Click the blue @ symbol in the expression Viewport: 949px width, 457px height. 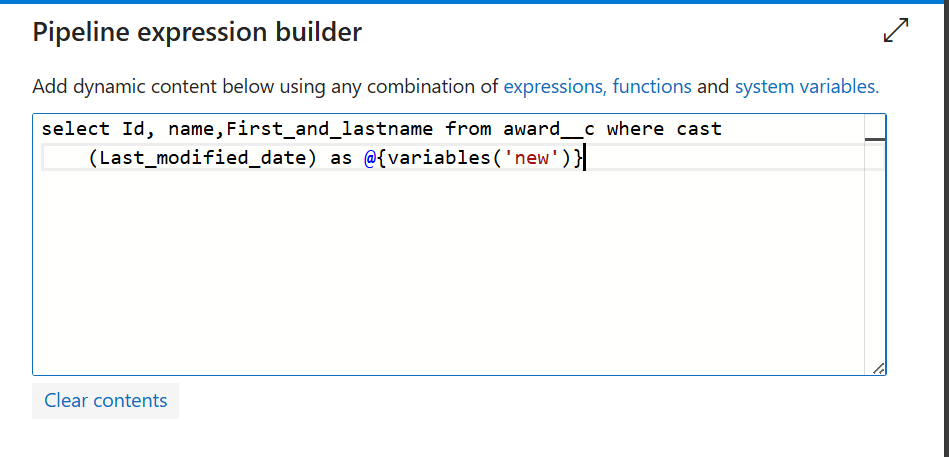[370, 159]
